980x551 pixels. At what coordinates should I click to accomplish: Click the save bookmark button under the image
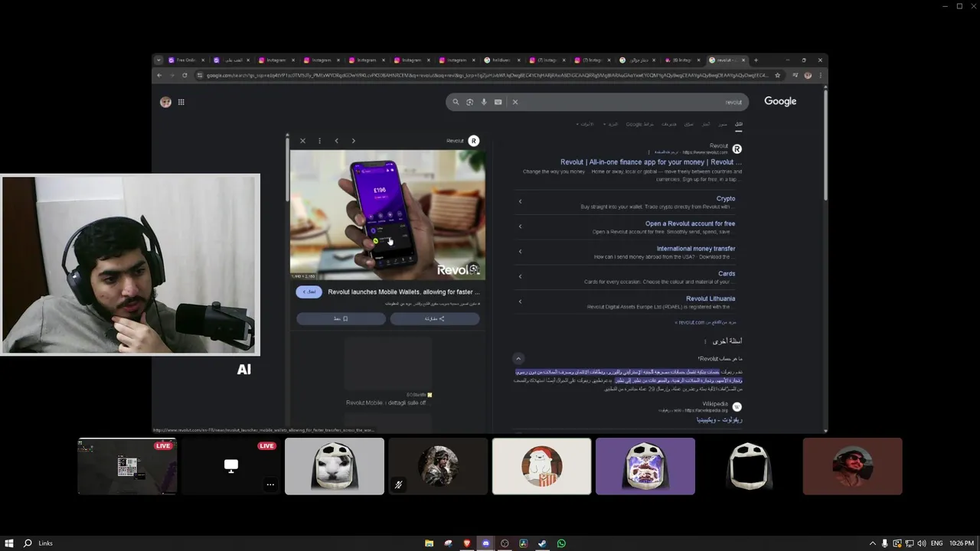click(x=341, y=318)
